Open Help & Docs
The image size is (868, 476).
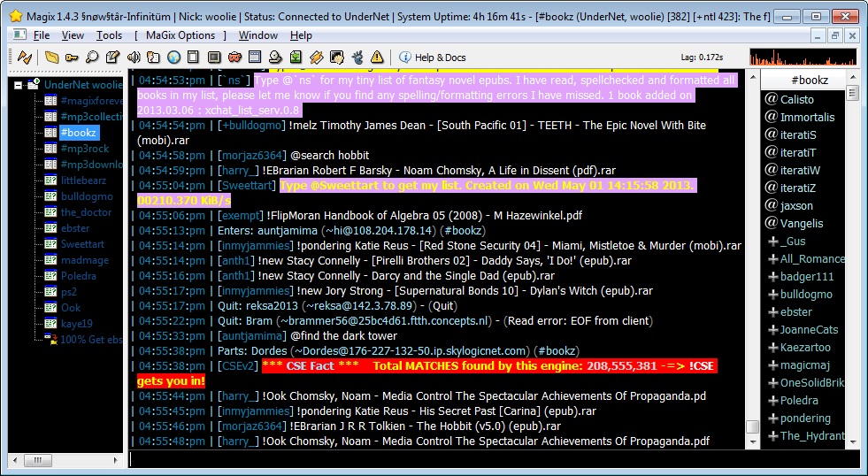pyautogui.click(x=433, y=58)
